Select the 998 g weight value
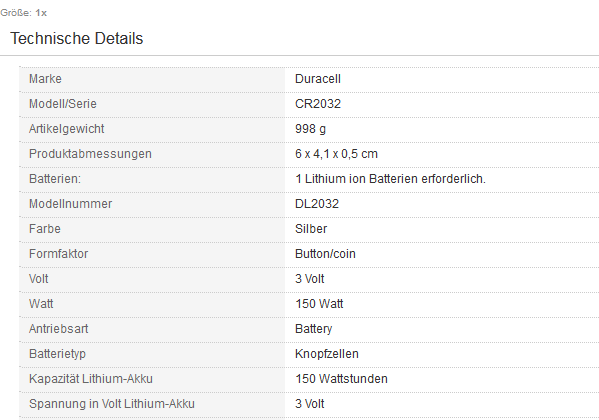 (x=310, y=129)
